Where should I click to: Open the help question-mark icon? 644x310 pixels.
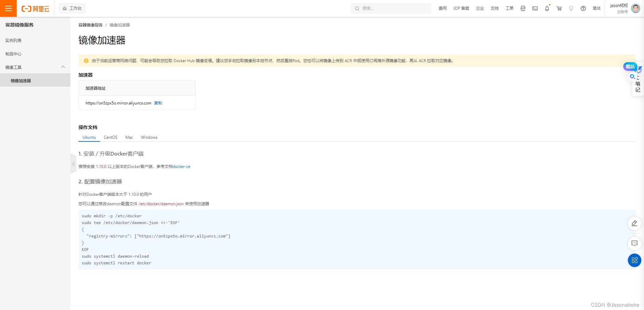click(x=583, y=8)
